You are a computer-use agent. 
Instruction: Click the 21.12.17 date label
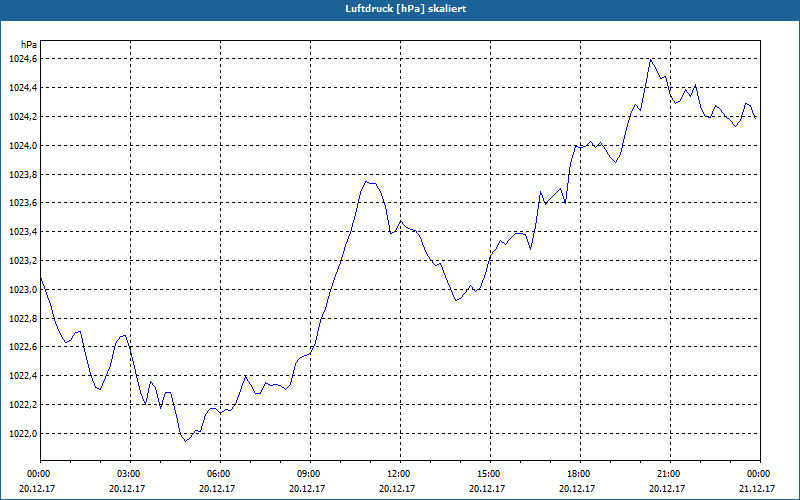[x=757, y=488]
